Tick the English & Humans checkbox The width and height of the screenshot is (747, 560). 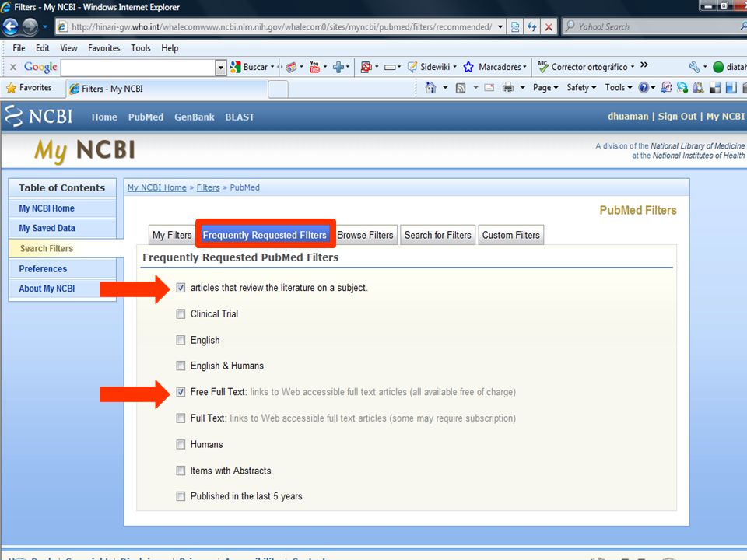pos(181,366)
